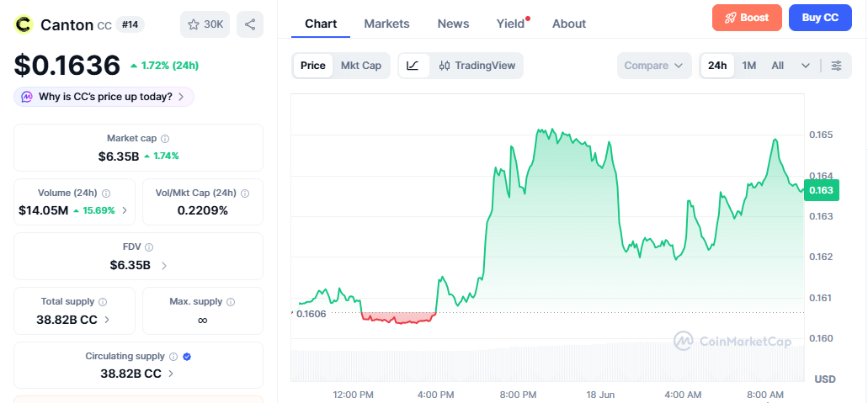This screenshot has width=868, height=403.
Task: Select the All time range
Action: [778, 66]
